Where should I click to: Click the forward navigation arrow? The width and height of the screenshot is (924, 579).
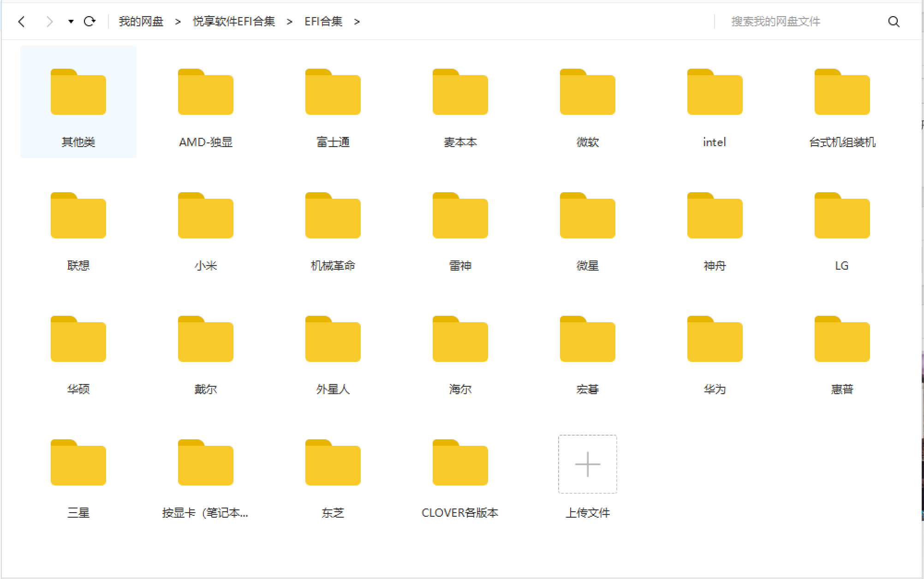click(x=49, y=22)
